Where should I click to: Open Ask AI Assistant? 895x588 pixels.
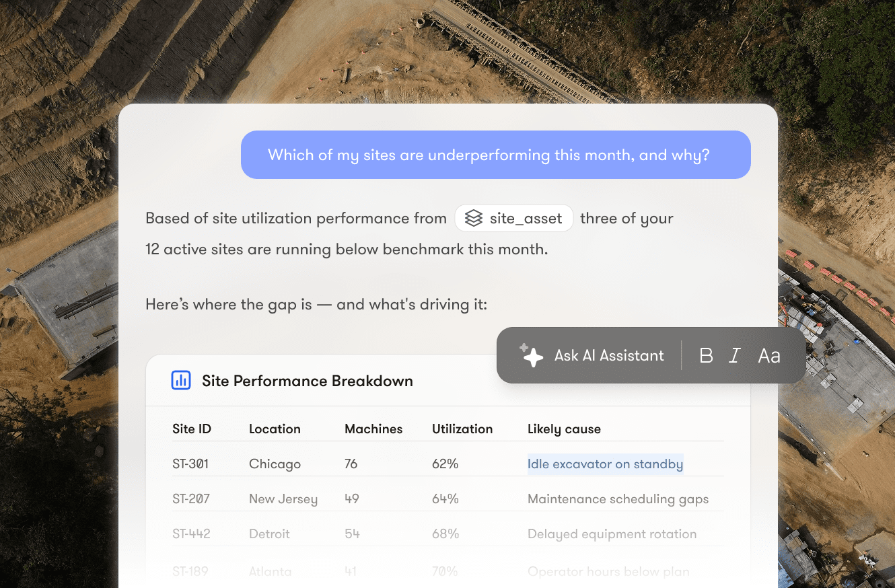609,356
